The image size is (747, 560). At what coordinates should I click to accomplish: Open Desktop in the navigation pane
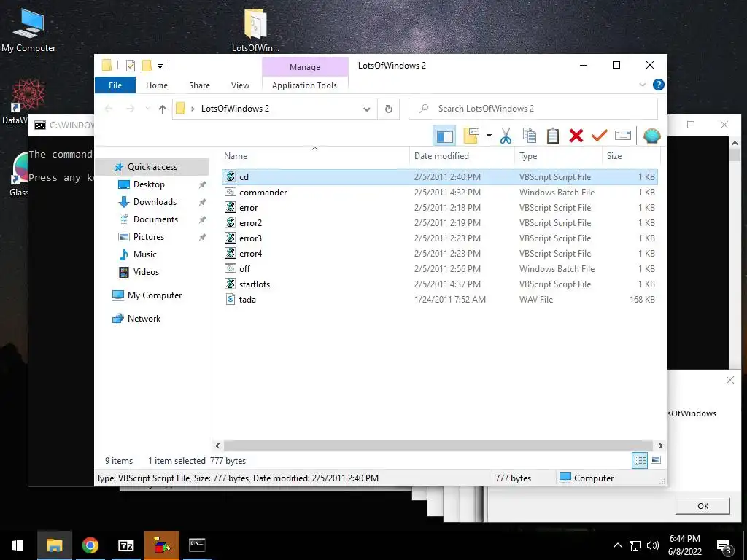click(149, 184)
